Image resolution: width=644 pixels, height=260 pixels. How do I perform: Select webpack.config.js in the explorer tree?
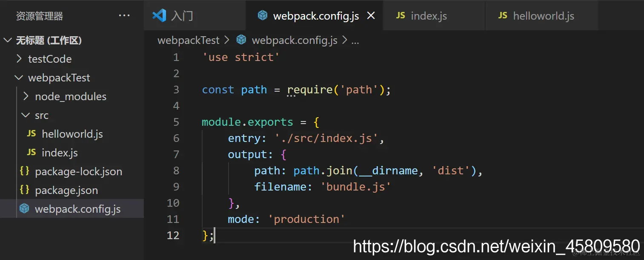[72, 209]
